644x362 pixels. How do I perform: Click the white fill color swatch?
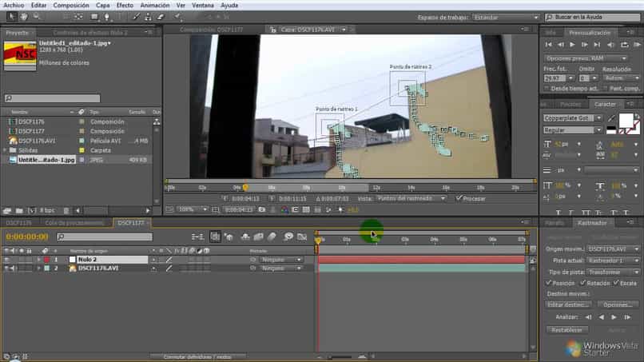(625, 121)
